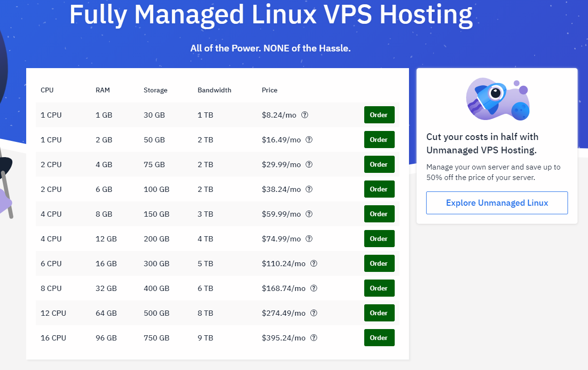Select the $59.99/mo price text

[281, 214]
